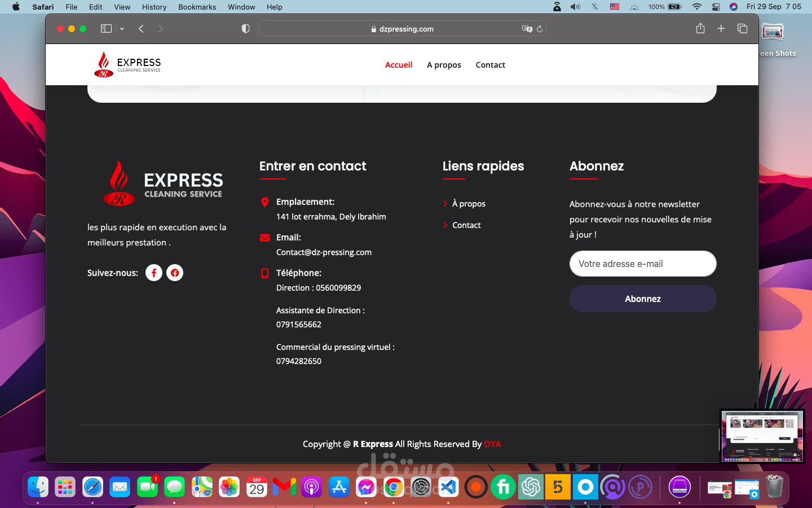Show the tab overview in Safari
Image resolution: width=812 pixels, height=508 pixels.
pyautogui.click(x=742, y=28)
